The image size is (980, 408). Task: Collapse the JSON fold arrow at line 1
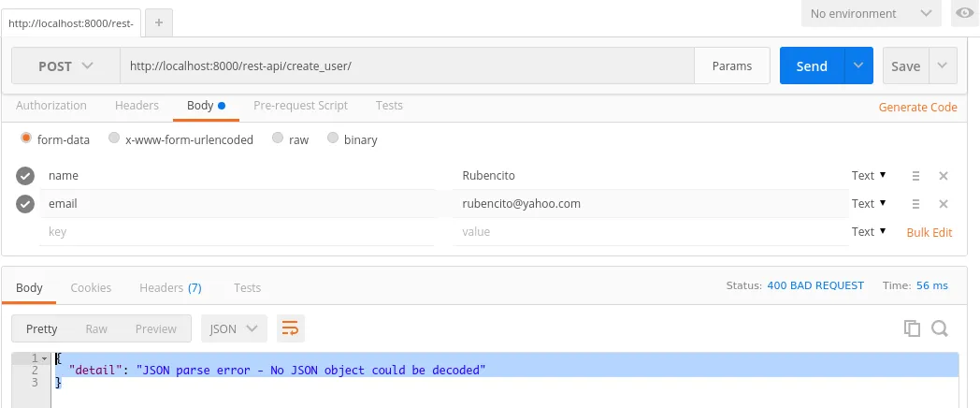click(x=44, y=358)
